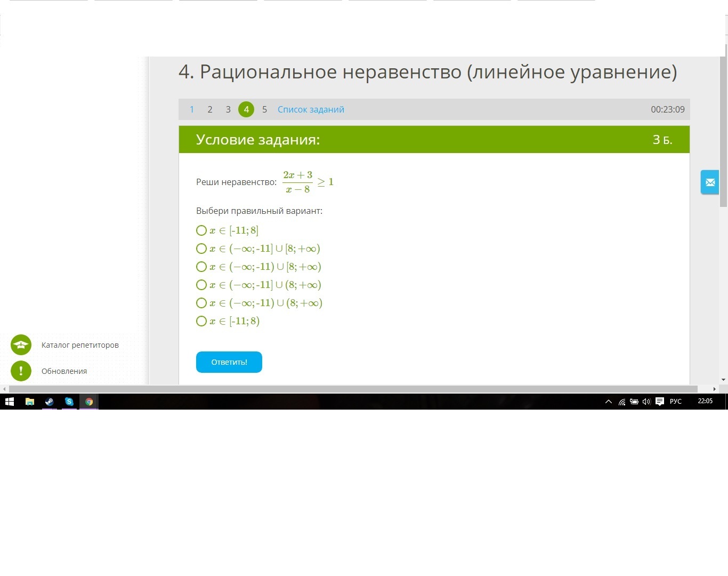Switch to Chrome in the taskbar
The width and height of the screenshot is (728, 576).
(x=89, y=402)
